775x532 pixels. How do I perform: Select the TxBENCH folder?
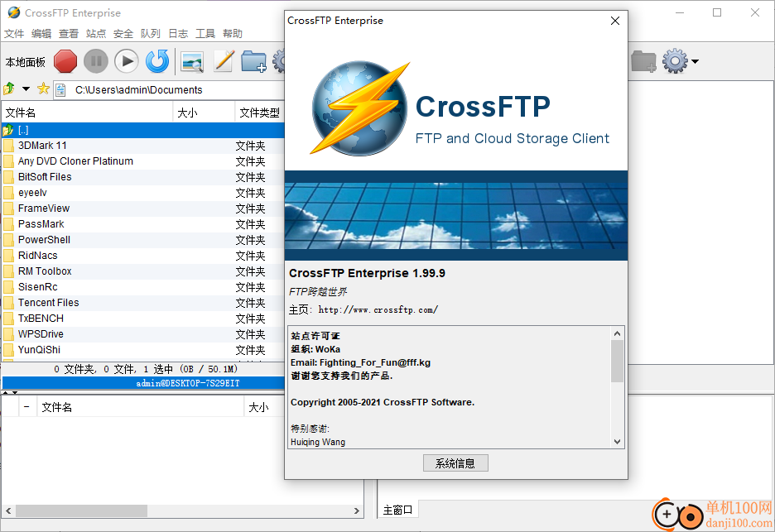click(x=143, y=319)
